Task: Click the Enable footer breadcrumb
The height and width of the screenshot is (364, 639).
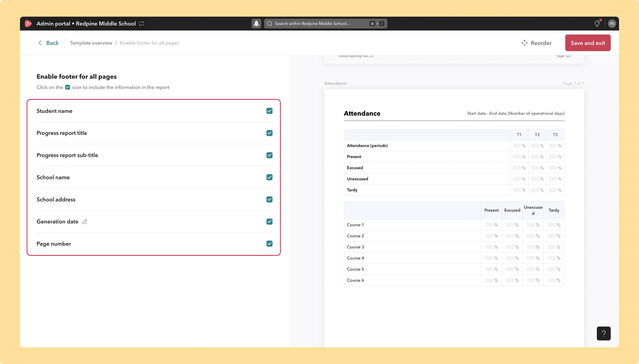Action: coord(149,43)
